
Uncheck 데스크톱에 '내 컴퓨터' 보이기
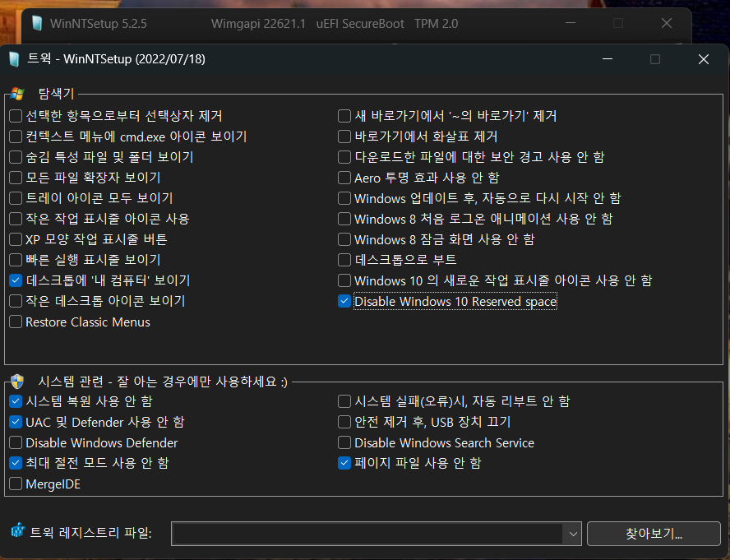(16, 280)
